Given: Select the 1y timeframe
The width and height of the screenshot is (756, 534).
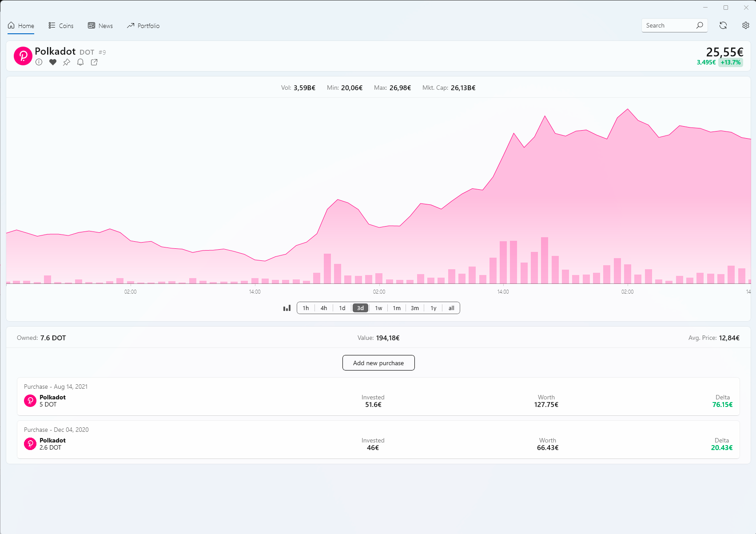Looking at the screenshot, I should click(434, 308).
